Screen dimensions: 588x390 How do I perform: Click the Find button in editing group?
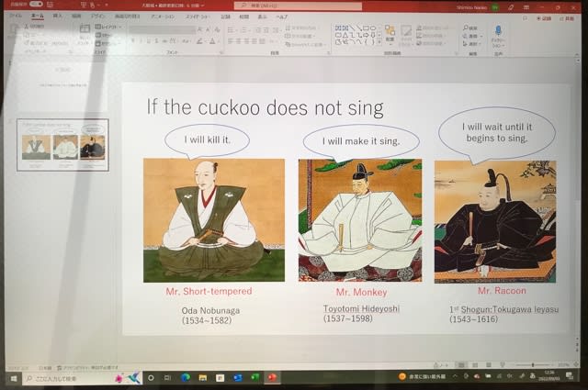pos(469,28)
